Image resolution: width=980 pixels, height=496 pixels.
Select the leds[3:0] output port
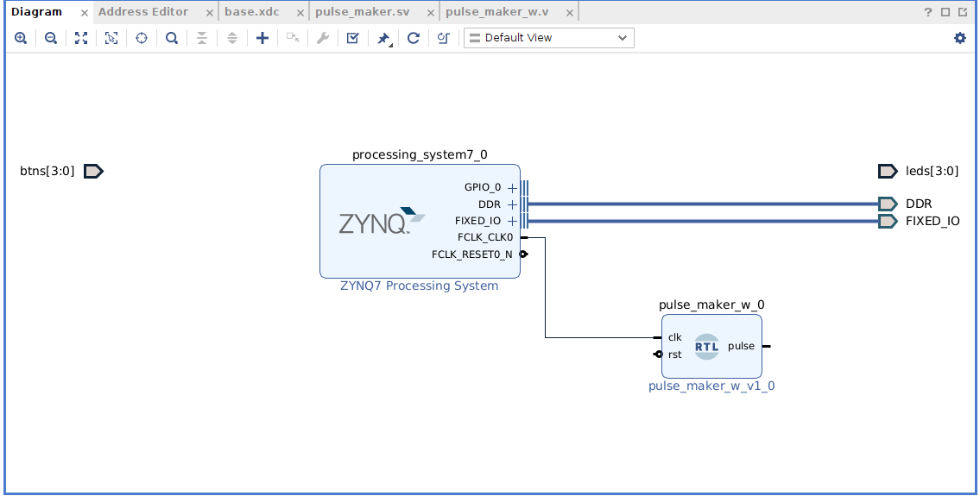[888, 171]
